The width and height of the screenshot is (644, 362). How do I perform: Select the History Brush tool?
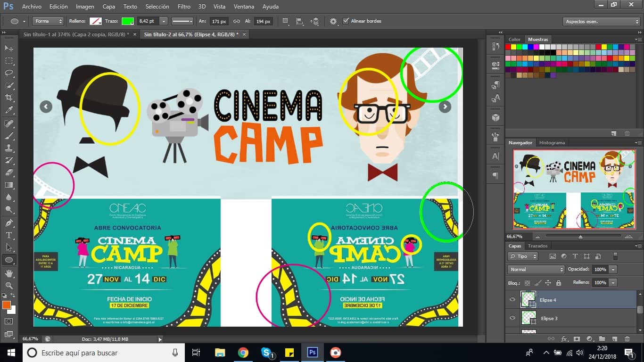(x=9, y=160)
